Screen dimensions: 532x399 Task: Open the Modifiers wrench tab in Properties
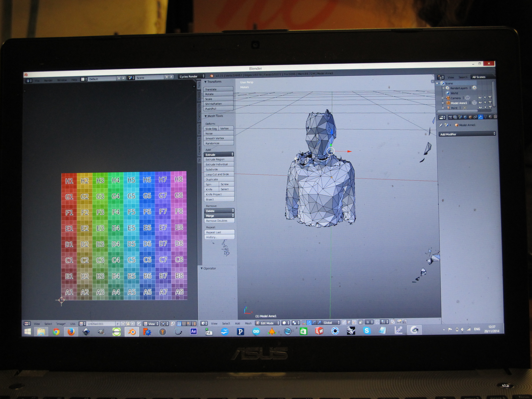pos(481,117)
